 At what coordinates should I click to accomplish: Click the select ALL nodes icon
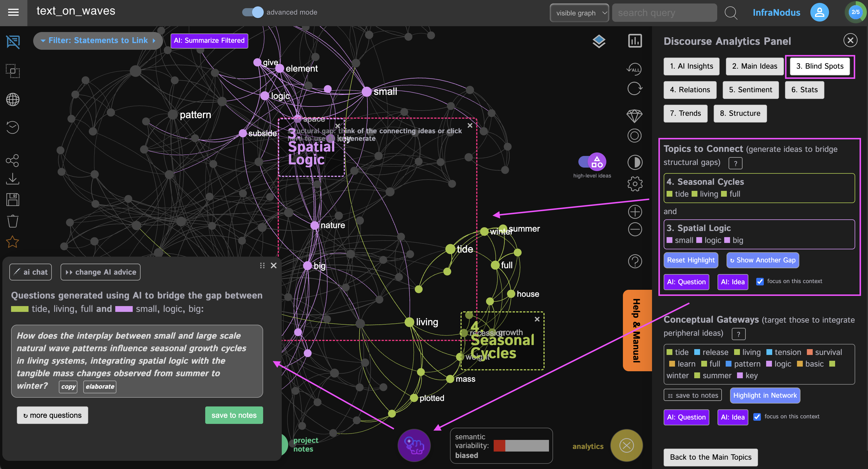[x=634, y=69]
